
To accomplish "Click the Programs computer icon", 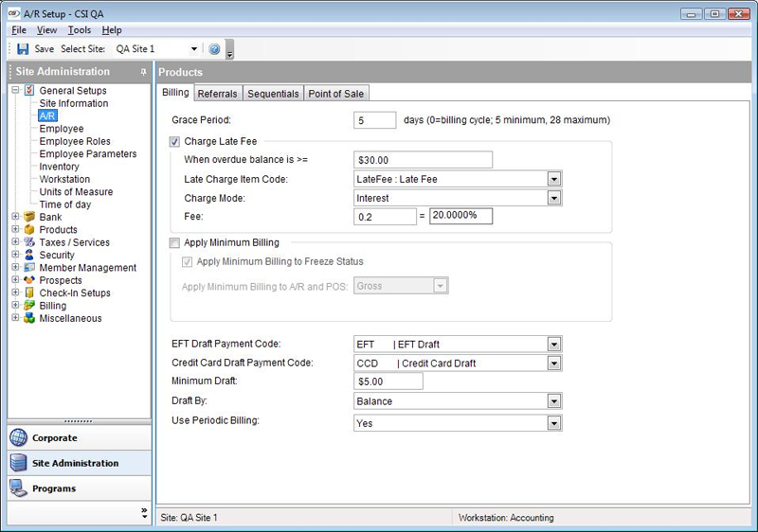I will click(19, 488).
